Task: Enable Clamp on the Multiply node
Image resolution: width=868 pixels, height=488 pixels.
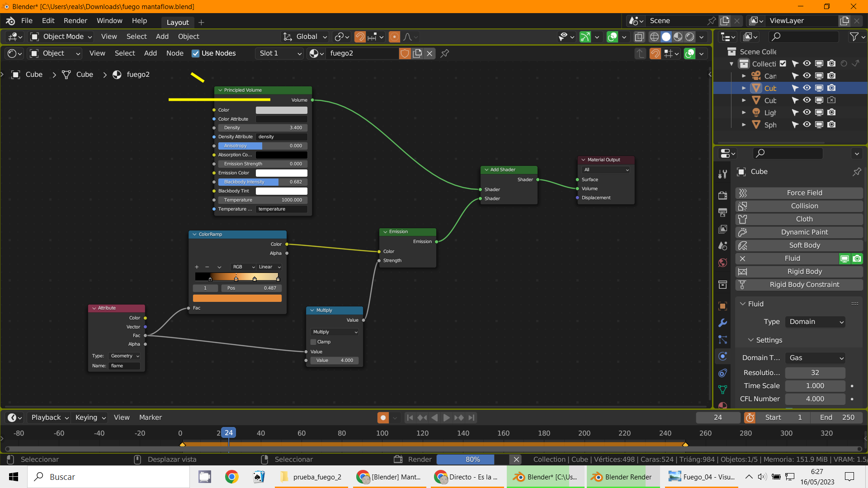Action: coord(313,342)
